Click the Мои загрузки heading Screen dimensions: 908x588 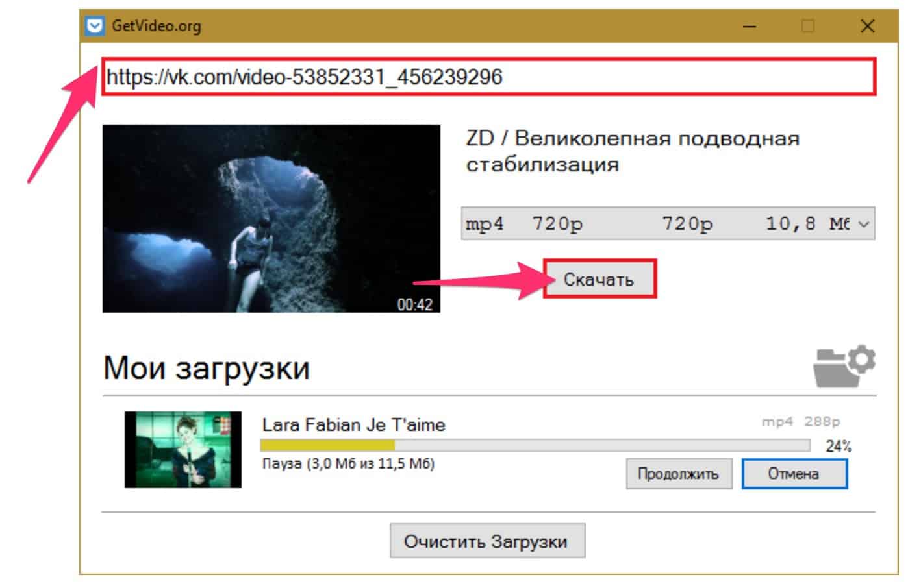207,368
